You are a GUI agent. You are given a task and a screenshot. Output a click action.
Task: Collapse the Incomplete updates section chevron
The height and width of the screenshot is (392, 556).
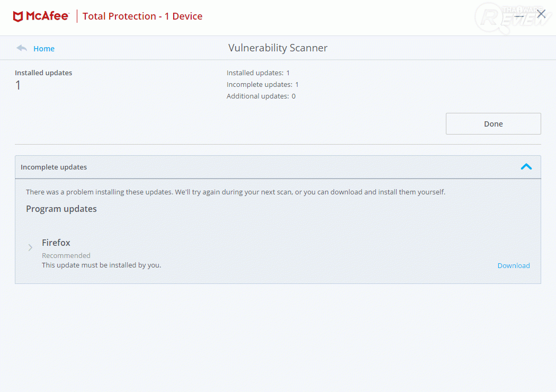pyautogui.click(x=526, y=167)
